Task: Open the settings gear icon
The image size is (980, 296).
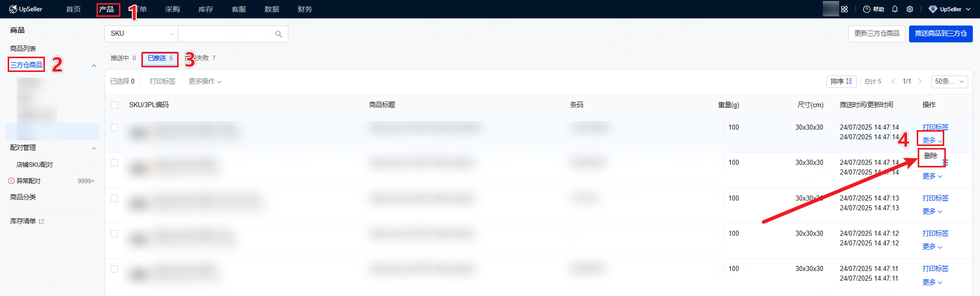Action: pyautogui.click(x=910, y=9)
